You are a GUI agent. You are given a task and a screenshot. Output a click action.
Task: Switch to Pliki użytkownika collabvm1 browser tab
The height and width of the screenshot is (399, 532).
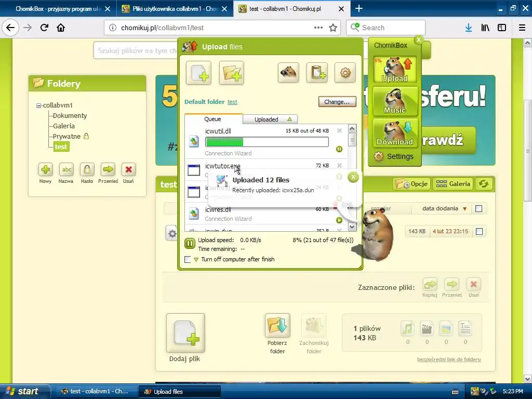pyautogui.click(x=175, y=9)
